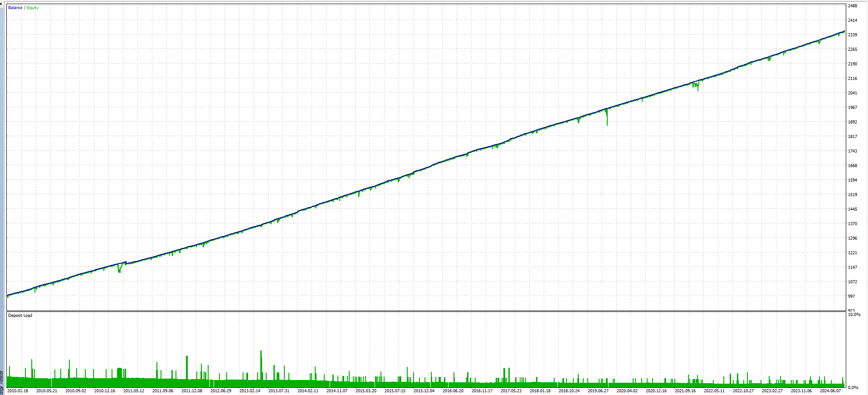Image resolution: width=868 pixels, height=395 pixels.
Task: Click the 2015.12.04 date label
Action: (424, 391)
